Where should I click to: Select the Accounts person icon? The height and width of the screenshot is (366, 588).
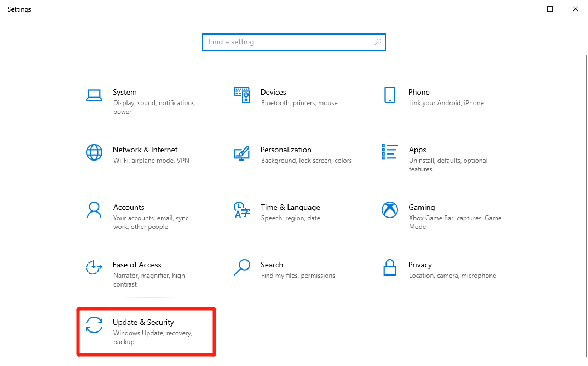(x=94, y=210)
